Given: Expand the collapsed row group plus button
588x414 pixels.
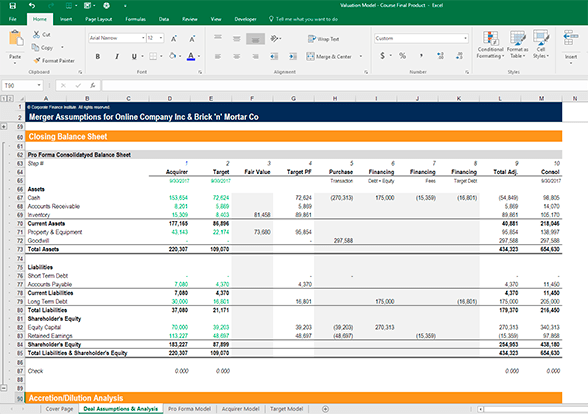Looking at the screenshot, I should 4,126.
